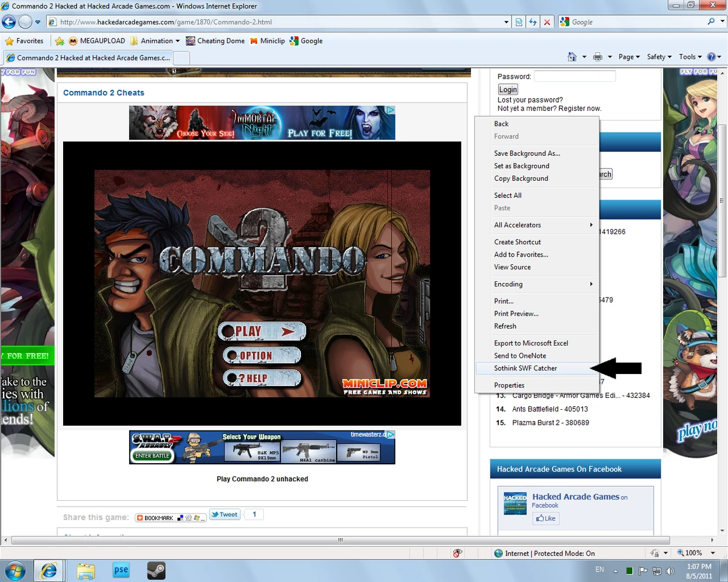The image size is (728, 582).
Task: Click the Immortal Night banner ad
Action: pyautogui.click(x=262, y=122)
